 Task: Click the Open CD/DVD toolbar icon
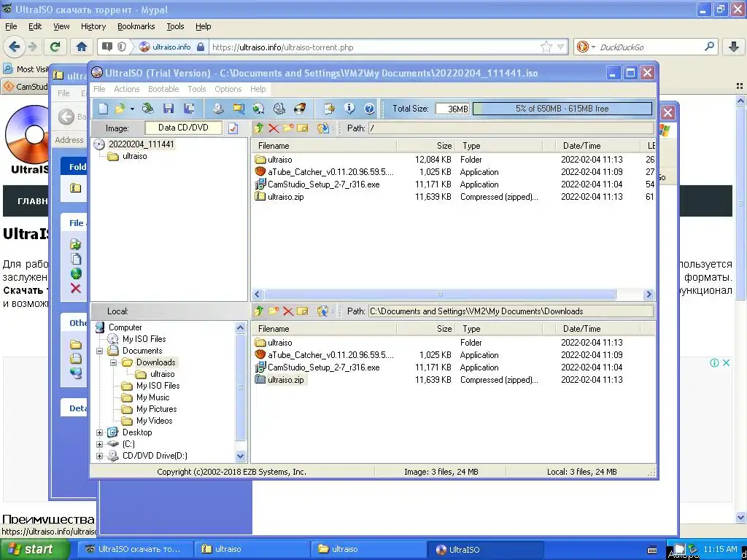click(147, 109)
